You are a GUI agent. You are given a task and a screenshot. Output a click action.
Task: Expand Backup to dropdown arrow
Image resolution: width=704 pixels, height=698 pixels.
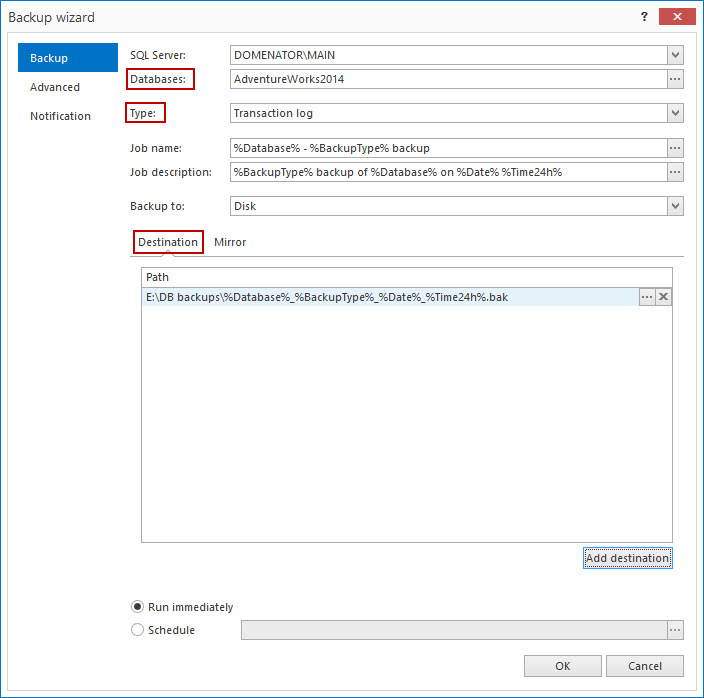(x=675, y=206)
